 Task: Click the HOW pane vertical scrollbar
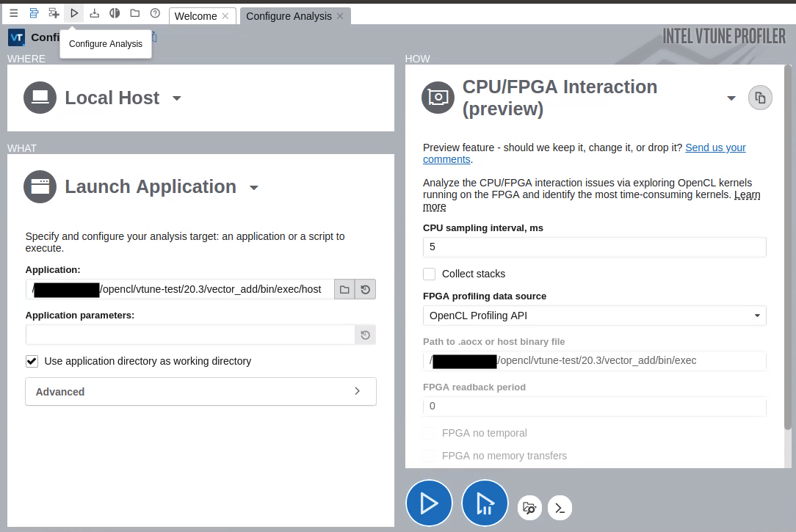tap(788, 247)
